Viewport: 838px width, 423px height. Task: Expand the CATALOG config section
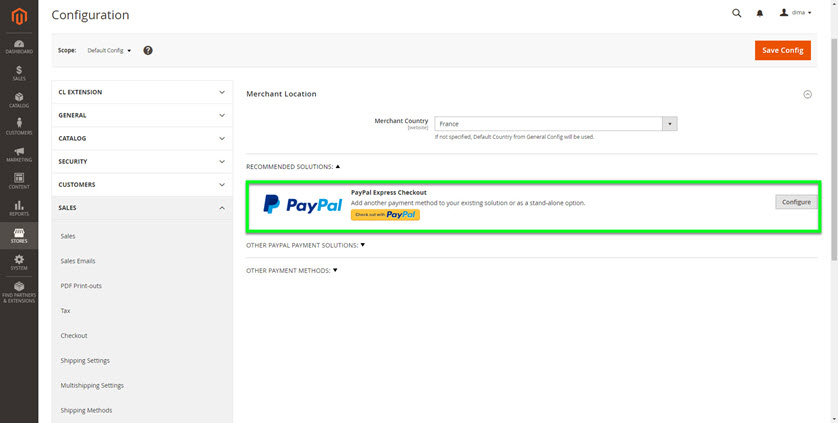point(142,138)
